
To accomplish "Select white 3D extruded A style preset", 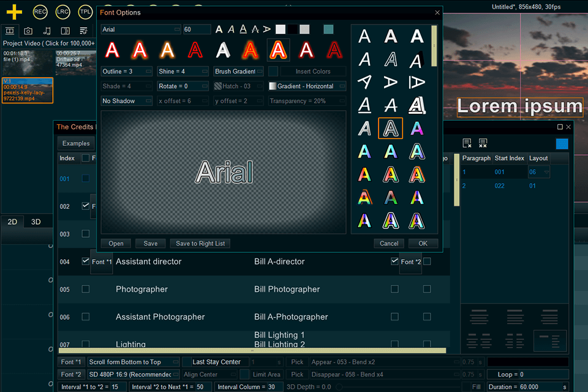I will [223, 50].
